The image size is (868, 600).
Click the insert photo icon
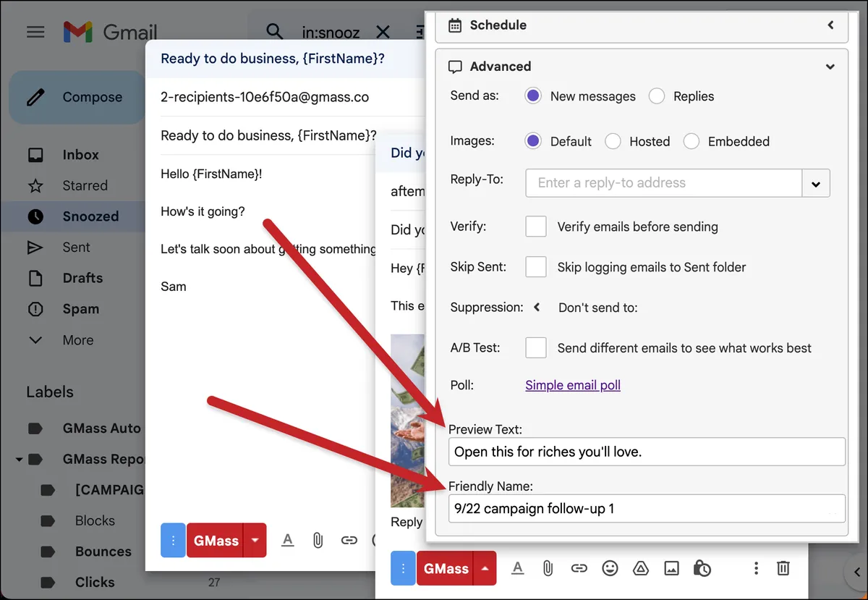[x=671, y=568]
